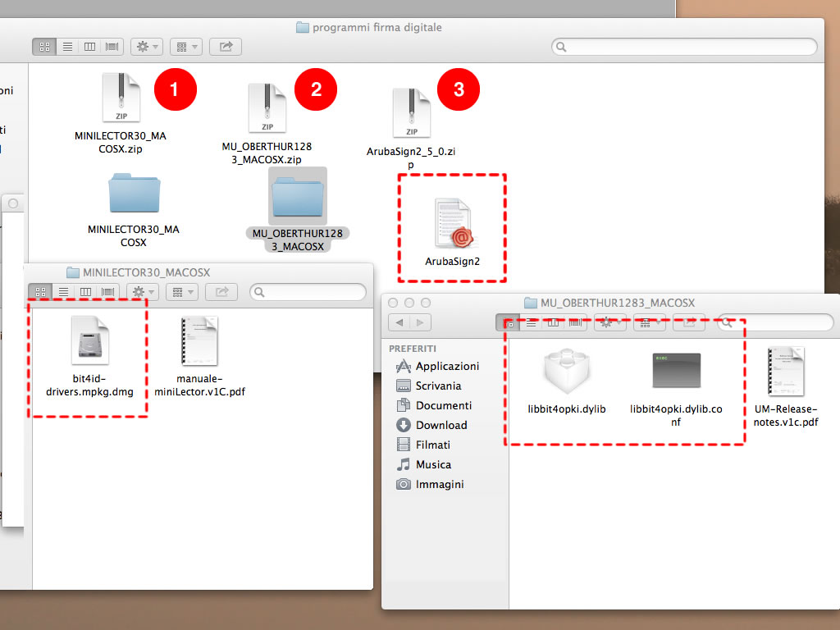Open the MINILECTOR30_MACOSX folder

pyautogui.click(x=134, y=194)
